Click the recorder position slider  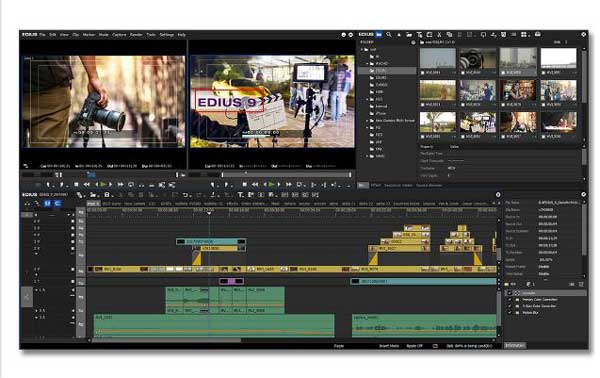[286, 175]
